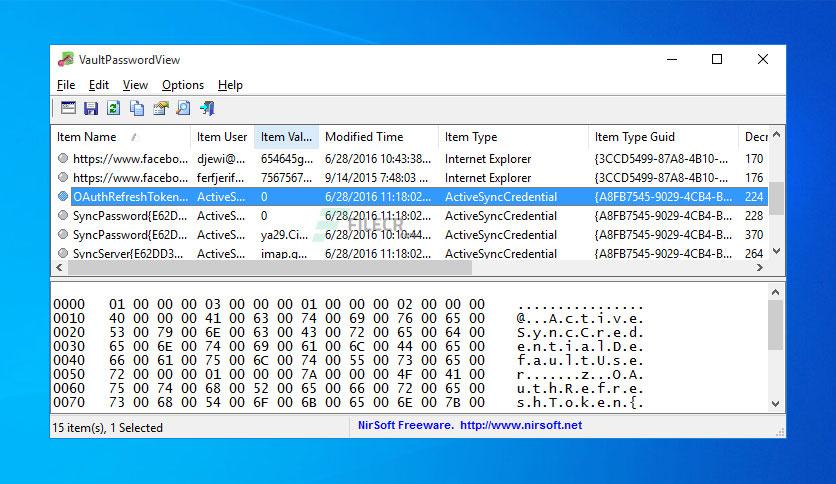Click 'Internet Explorer' type in the ferfjerif row
Viewport: 836px width, 484px height.
(x=488, y=178)
